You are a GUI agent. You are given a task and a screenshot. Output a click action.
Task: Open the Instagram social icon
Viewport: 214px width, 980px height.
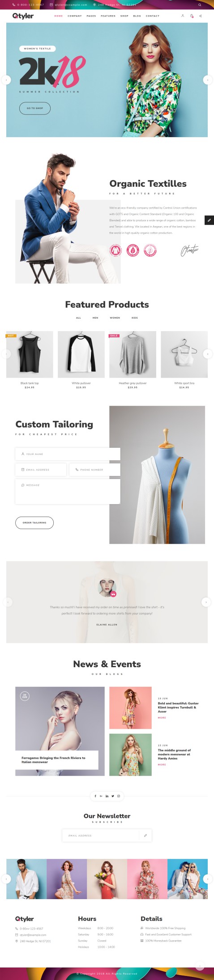coord(119,796)
